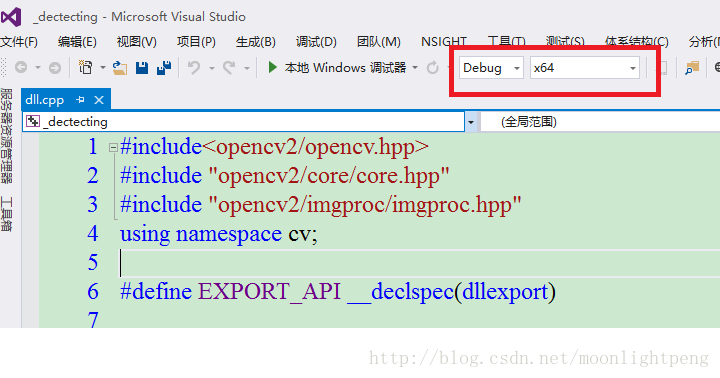720x378 pixels.
Task: Click the undo arrow icon
Action: click(x=194, y=68)
